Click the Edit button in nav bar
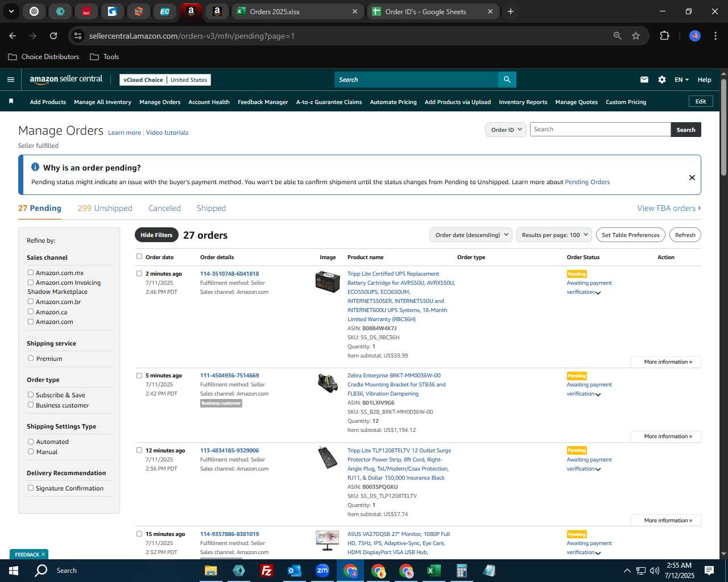728x582 pixels. (701, 101)
